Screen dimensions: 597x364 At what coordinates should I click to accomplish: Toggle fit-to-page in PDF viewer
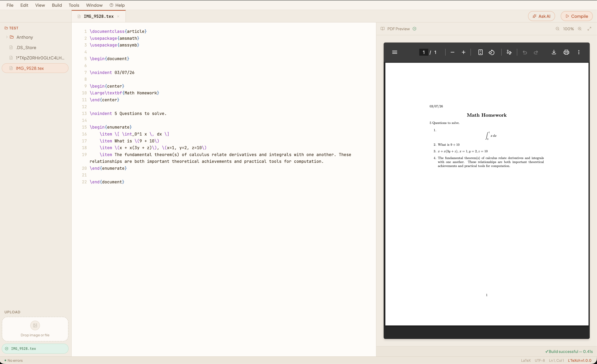(480, 52)
